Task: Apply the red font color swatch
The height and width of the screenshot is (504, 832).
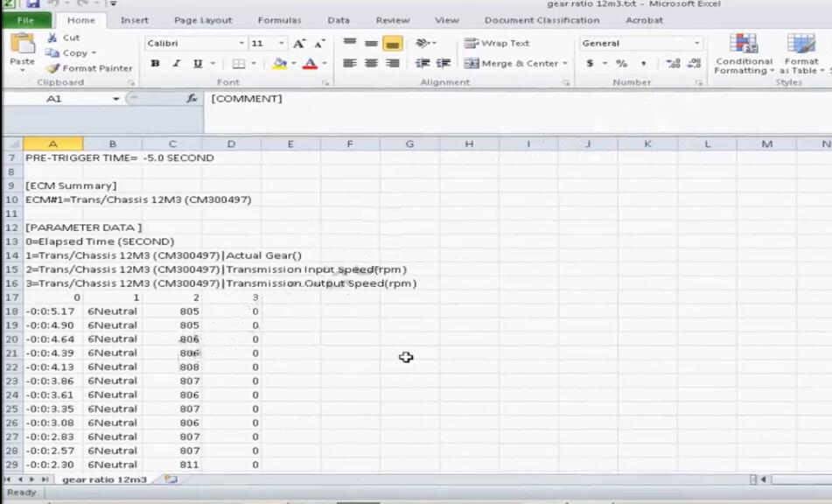Action: (310, 64)
